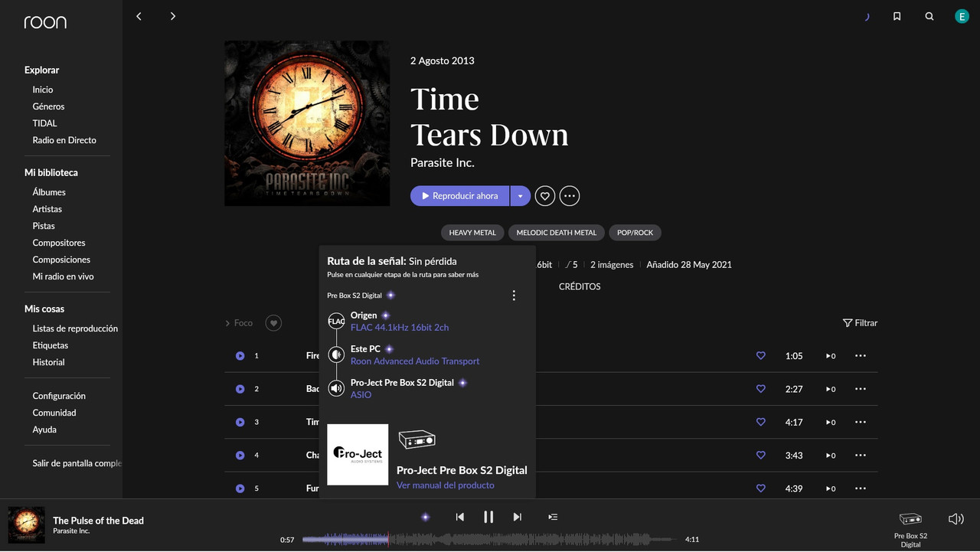980x552 pixels.
Task: Open the Filtrar track filter
Action: (x=860, y=323)
